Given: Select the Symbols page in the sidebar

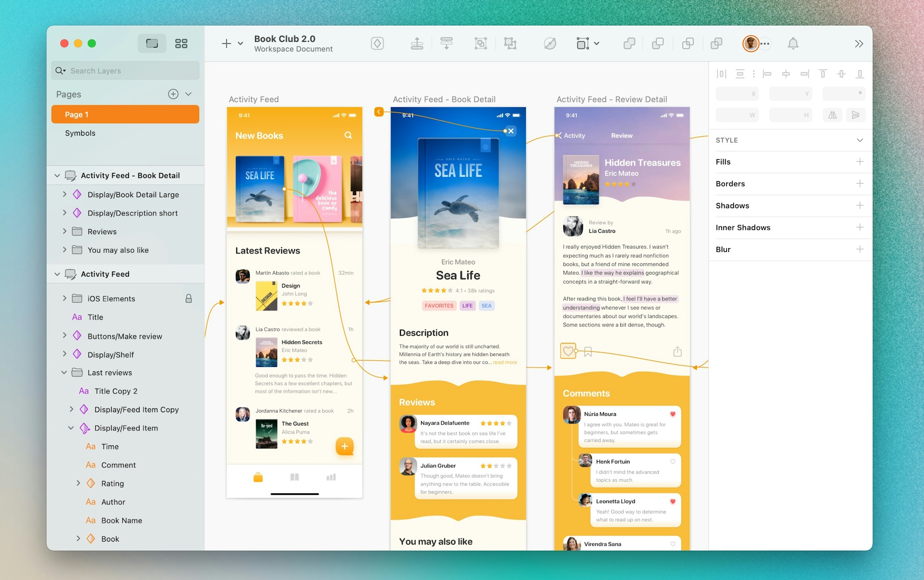Looking at the screenshot, I should pyautogui.click(x=80, y=133).
